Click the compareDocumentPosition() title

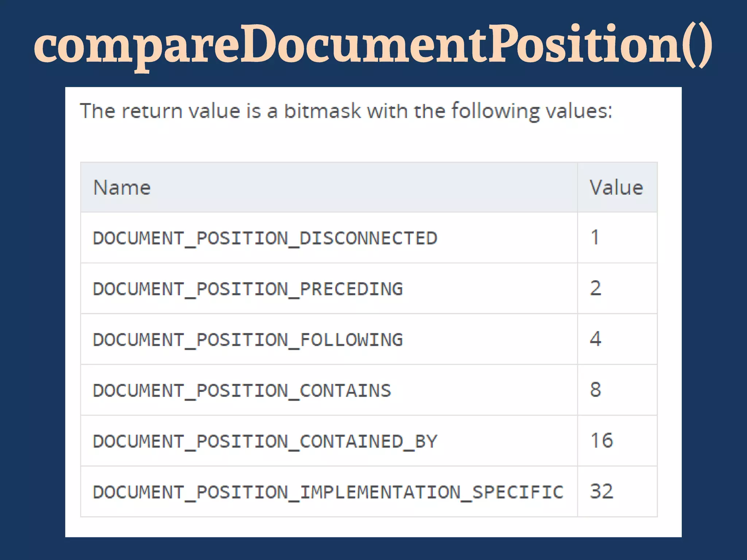(x=373, y=45)
